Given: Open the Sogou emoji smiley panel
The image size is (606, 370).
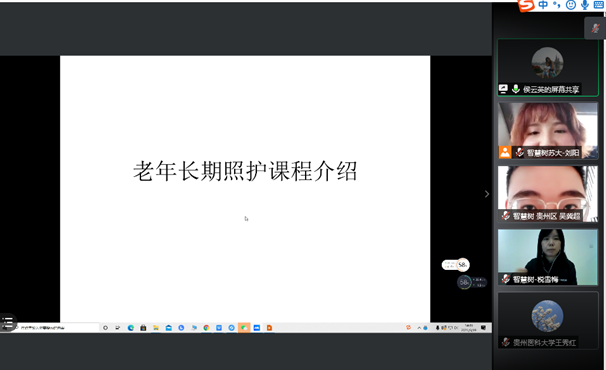Looking at the screenshot, I should (x=570, y=5).
